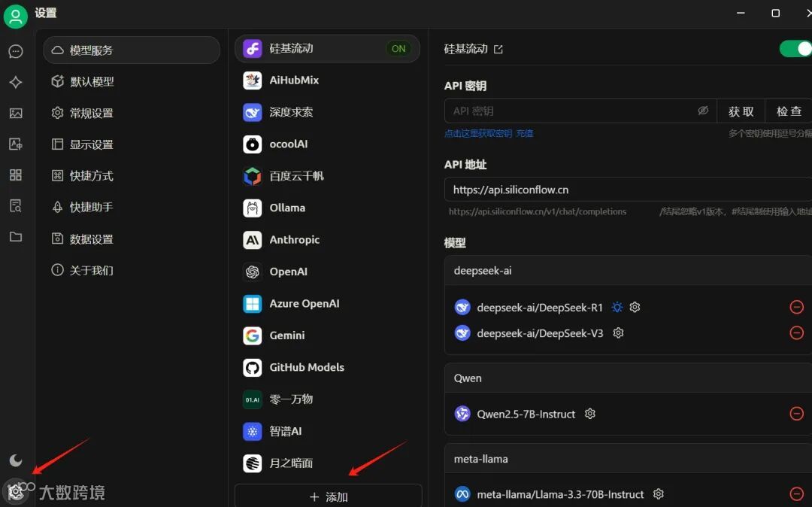The image size is (812, 507).
Task: Open settings gear for DeepSeek-V3 model
Action: coord(618,332)
